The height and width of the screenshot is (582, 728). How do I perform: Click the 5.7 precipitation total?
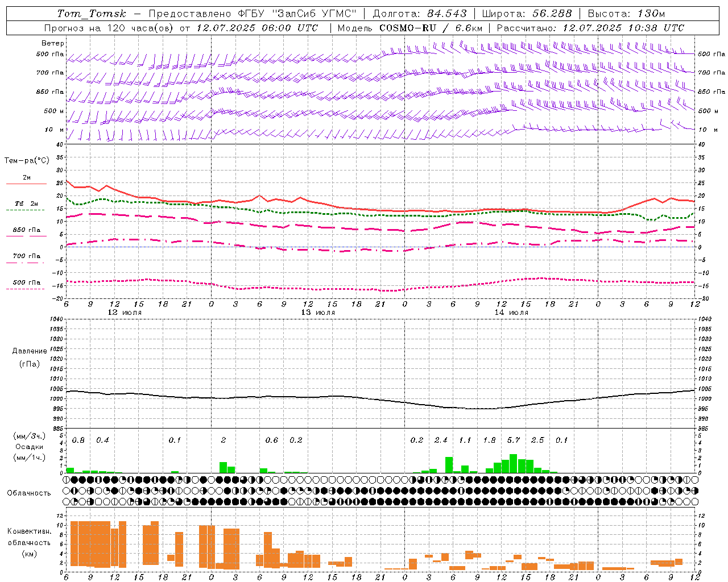(x=514, y=440)
